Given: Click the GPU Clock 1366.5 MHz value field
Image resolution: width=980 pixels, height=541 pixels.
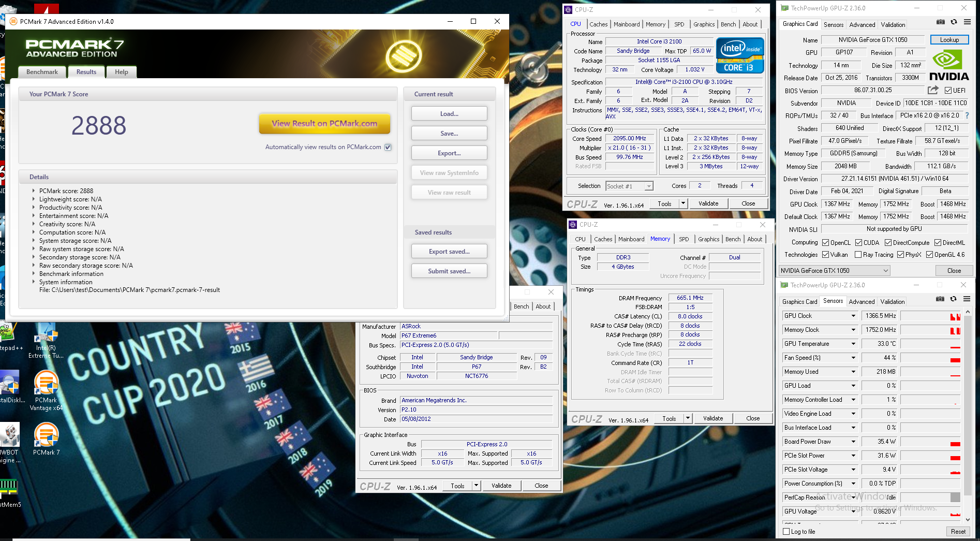Looking at the screenshot, I should coord(880,316).
